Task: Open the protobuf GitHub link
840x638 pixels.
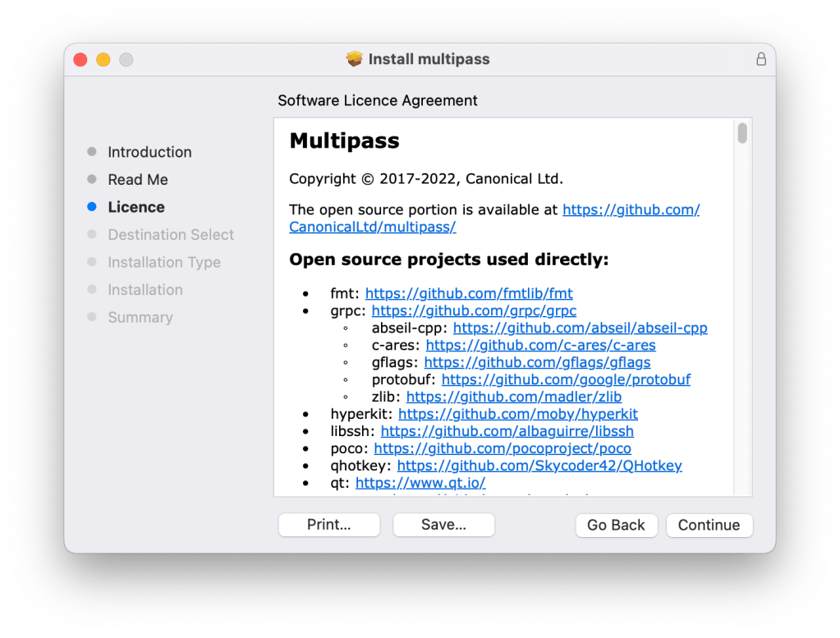Action: point(566,379)
